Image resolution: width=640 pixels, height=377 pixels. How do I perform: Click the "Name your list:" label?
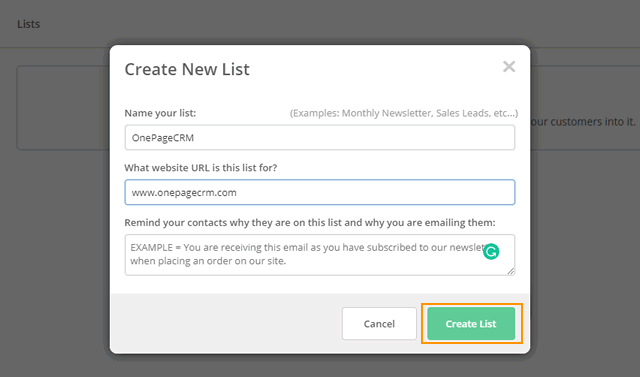pos(160,113)
